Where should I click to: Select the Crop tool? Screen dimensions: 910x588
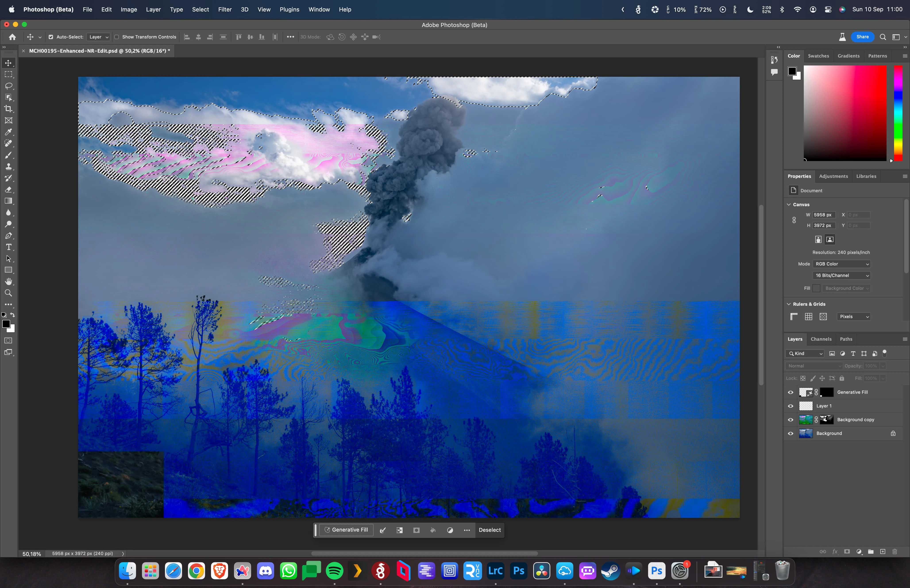pos(8,109)
